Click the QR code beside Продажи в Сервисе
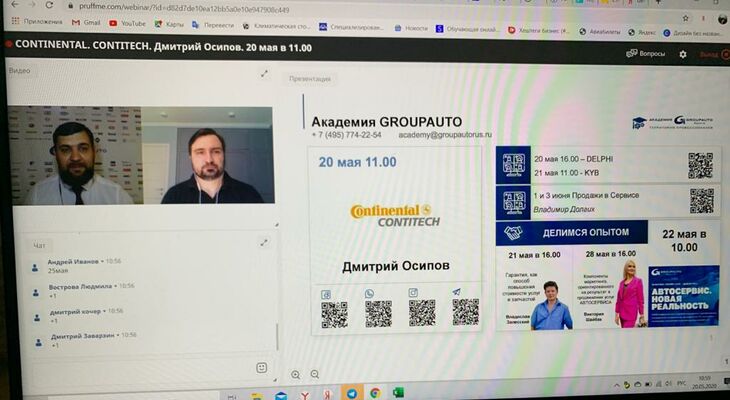This screenshot has height=400, width=730. click(702, 201)
